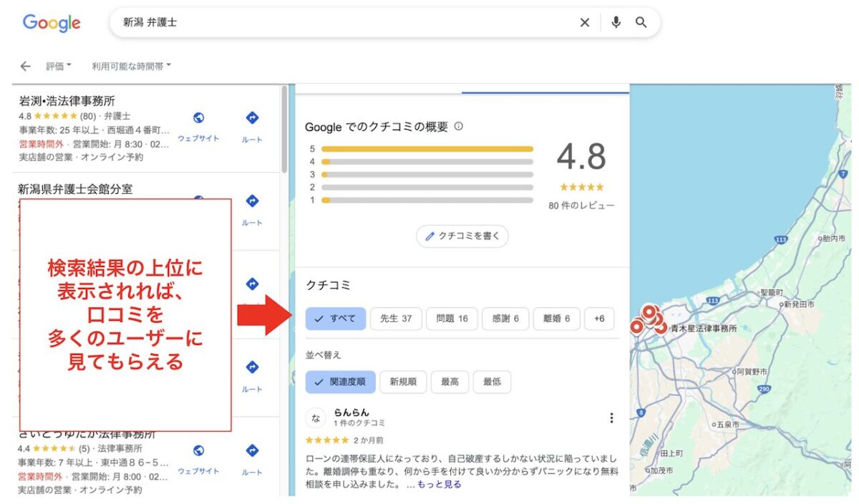Clear the search box with X icon
The height and width of the screenshot is (504, 859).
point(585,23)
